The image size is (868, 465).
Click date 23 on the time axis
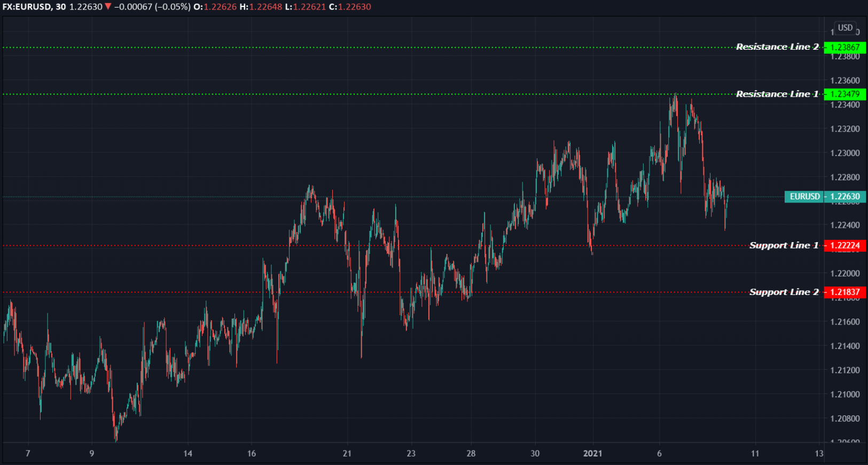411,453
